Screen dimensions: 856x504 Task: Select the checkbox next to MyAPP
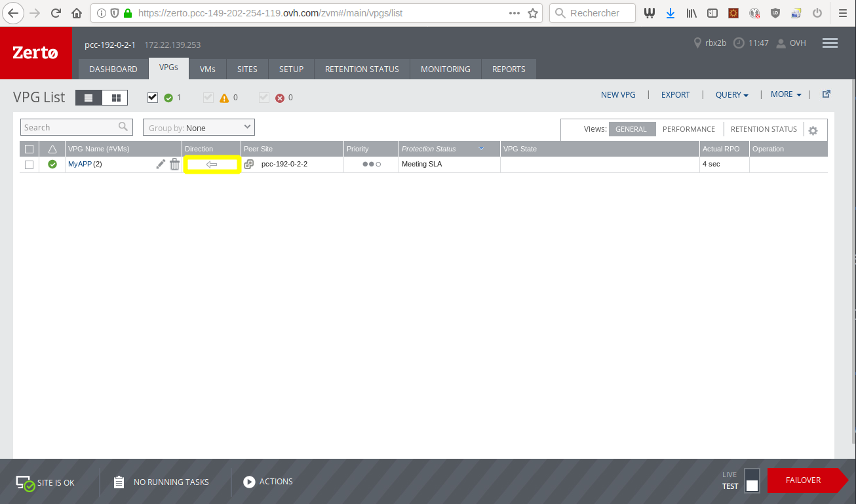point(29,164)
